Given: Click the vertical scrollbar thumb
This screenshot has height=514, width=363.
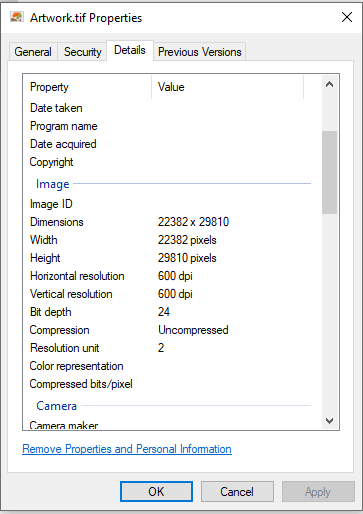Looking at the screenshot, I should coord(329,172).
